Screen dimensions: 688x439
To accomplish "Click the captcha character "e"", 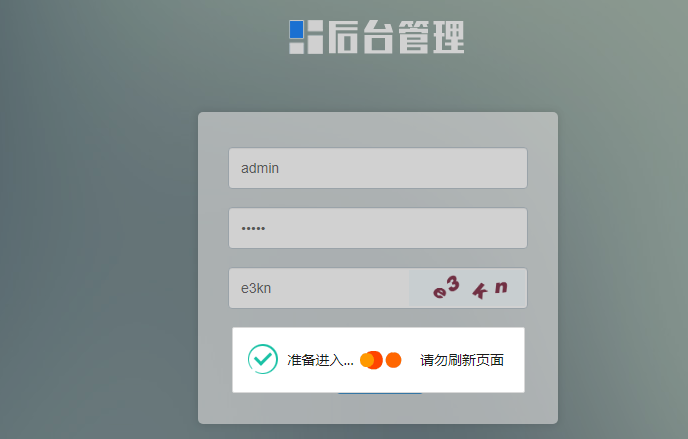I will coord(440,292).
